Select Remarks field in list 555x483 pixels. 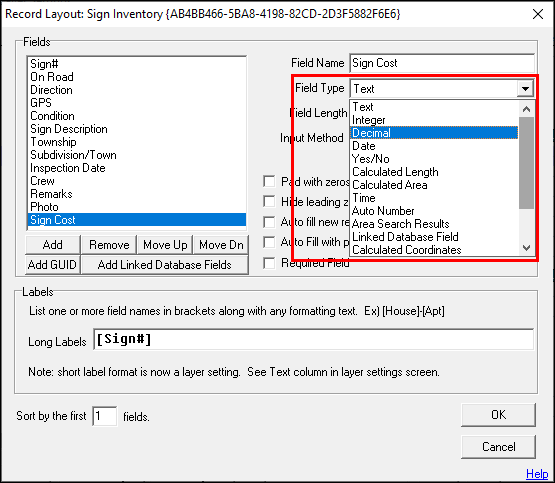tap(136, 194)
